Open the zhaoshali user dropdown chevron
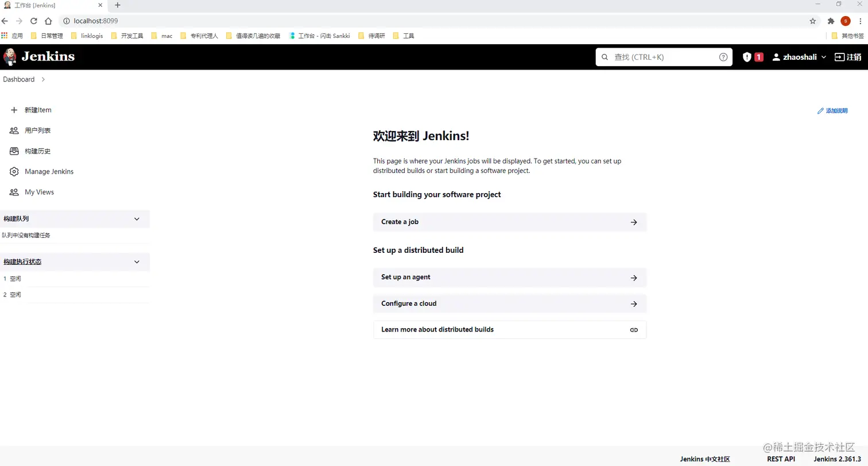The image size is (868, 466). point(824,56)
